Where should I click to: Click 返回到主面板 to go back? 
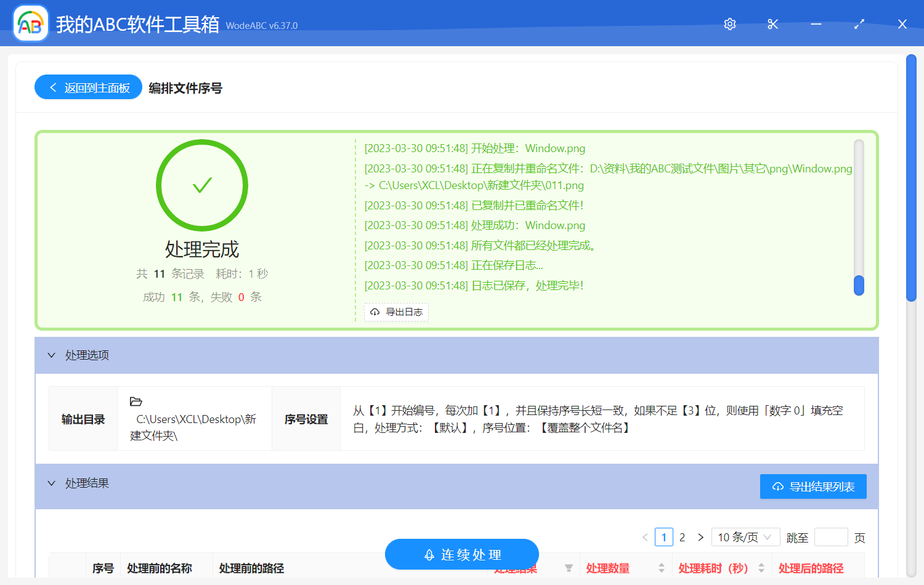tap(87, 87)
